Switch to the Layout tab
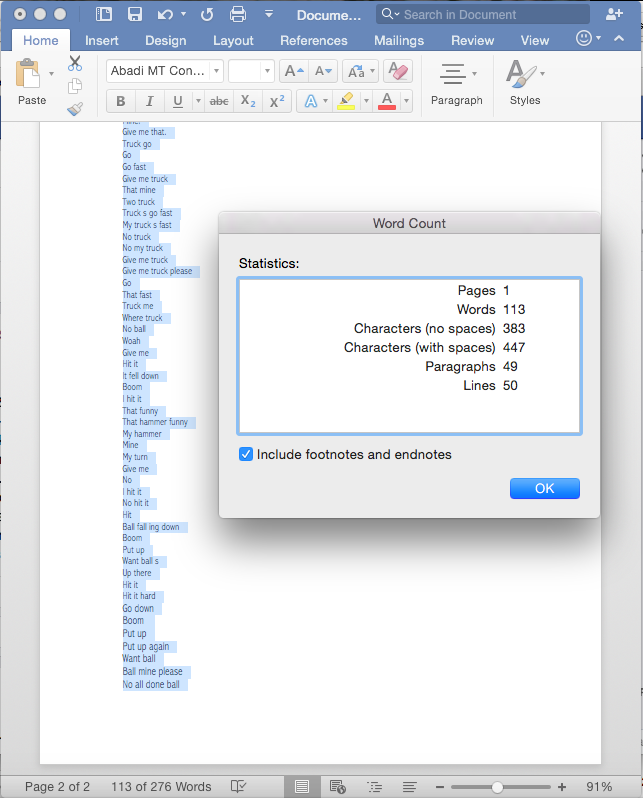The height and width of the screenshot is (798, 643). 233,40
